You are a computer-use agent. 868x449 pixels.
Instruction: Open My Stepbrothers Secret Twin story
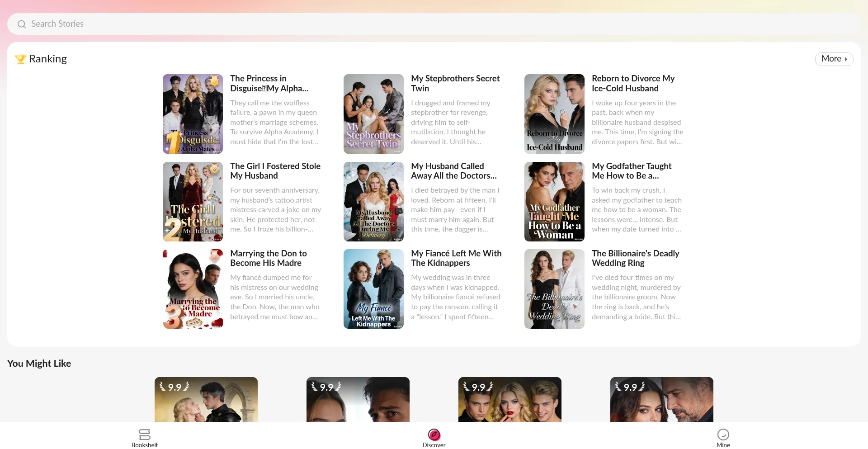373,113
